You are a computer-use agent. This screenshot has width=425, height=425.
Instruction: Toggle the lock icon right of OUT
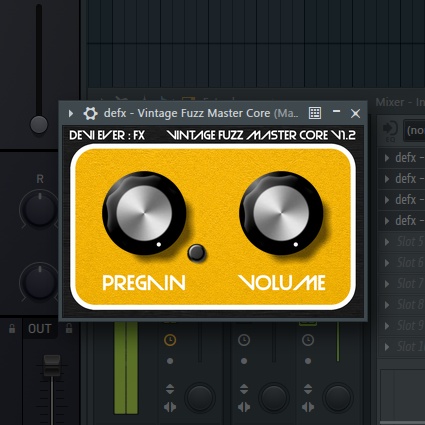coord(69,328)
